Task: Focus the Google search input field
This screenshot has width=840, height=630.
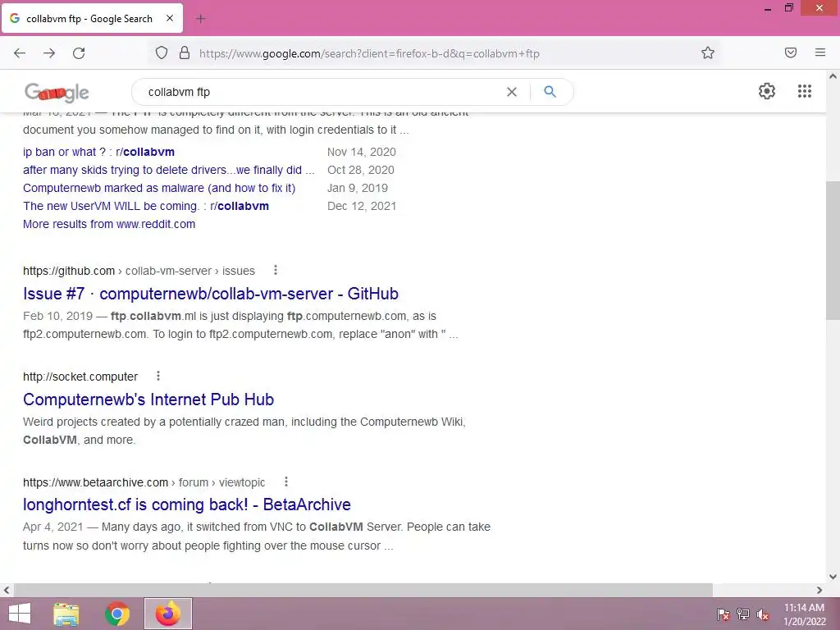Action: (x=322, y=92)
